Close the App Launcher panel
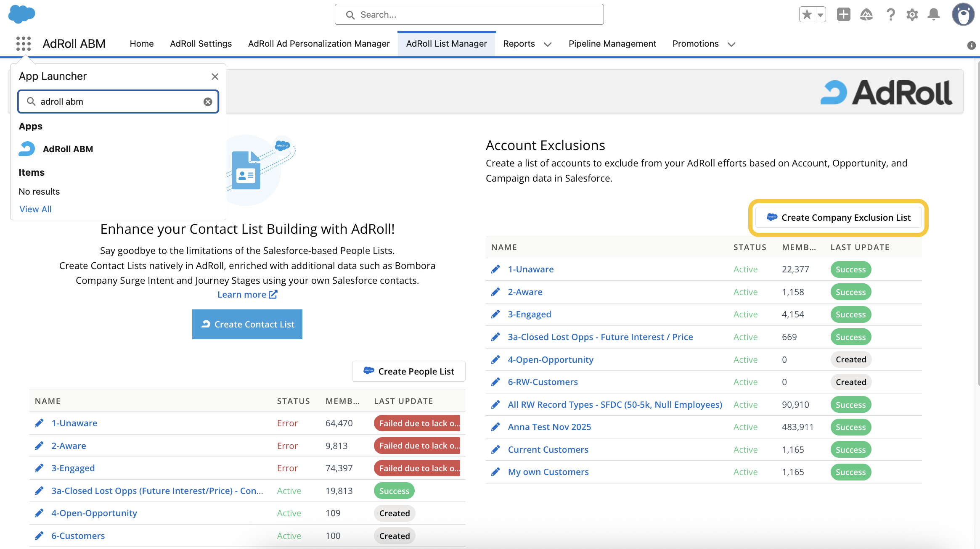980x549 pixels. point(215,77)
